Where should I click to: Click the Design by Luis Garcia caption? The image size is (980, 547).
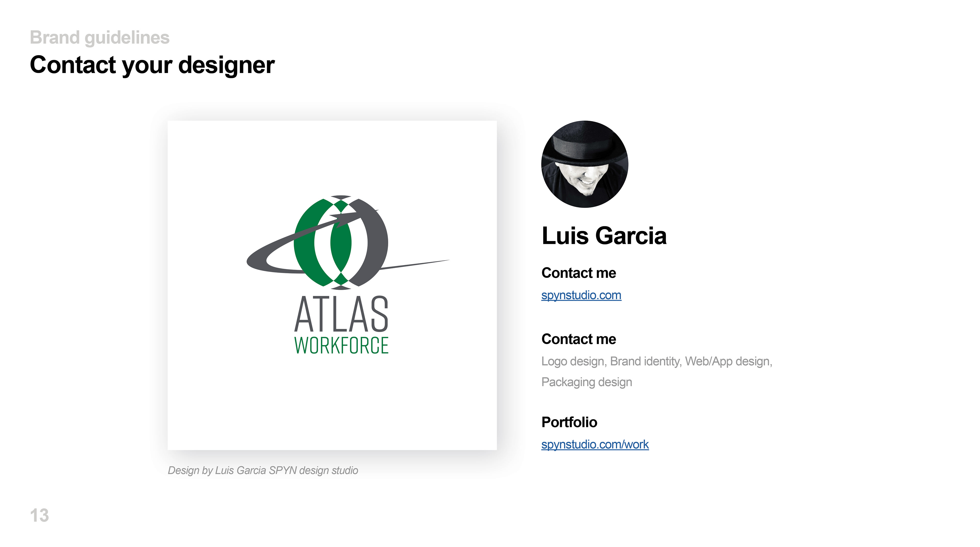[263, 470]
